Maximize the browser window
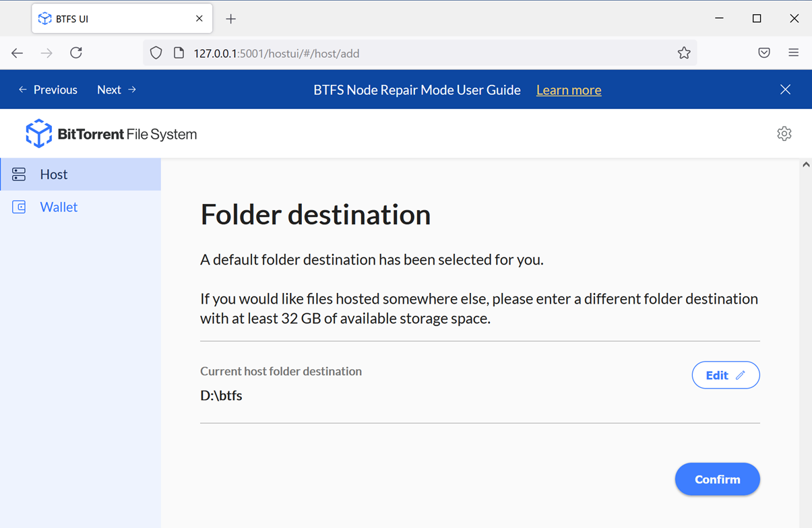The image size is (812, 528). 757,19
